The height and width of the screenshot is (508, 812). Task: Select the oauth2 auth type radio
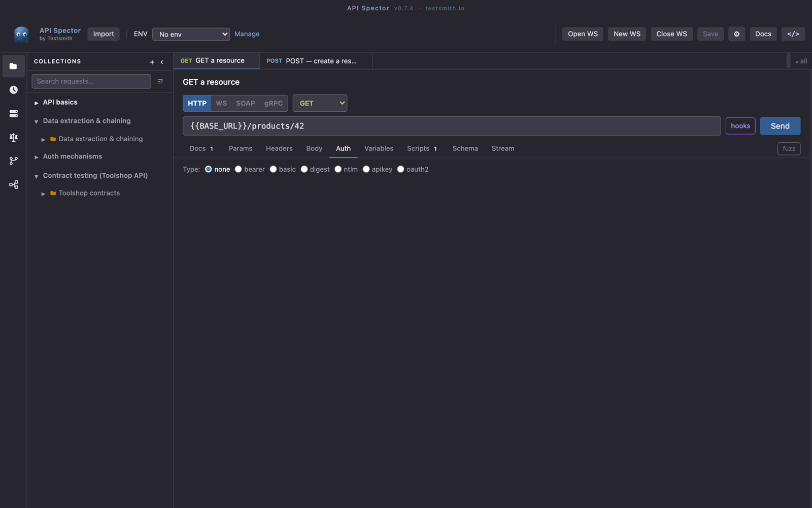click(x=400, y=169)
